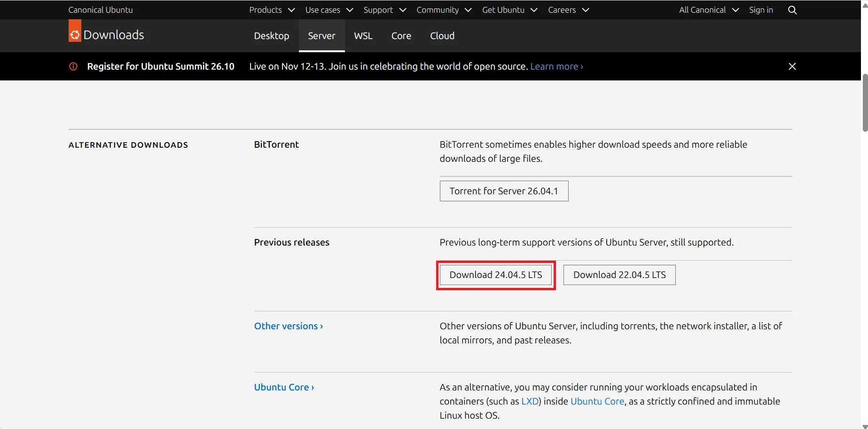Image resolution: width=868 pixels, height=429 pixels.
Task: Open the Other versions link
Action: 289,326
